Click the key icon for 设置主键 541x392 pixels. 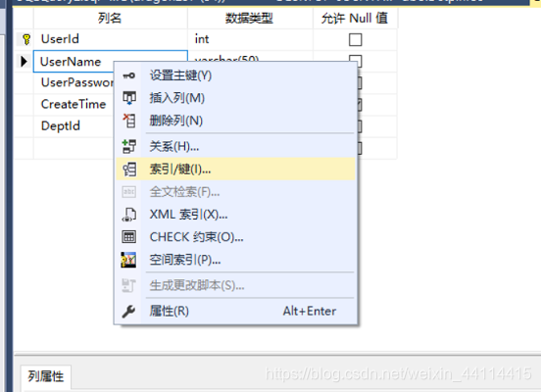point(129,75)
